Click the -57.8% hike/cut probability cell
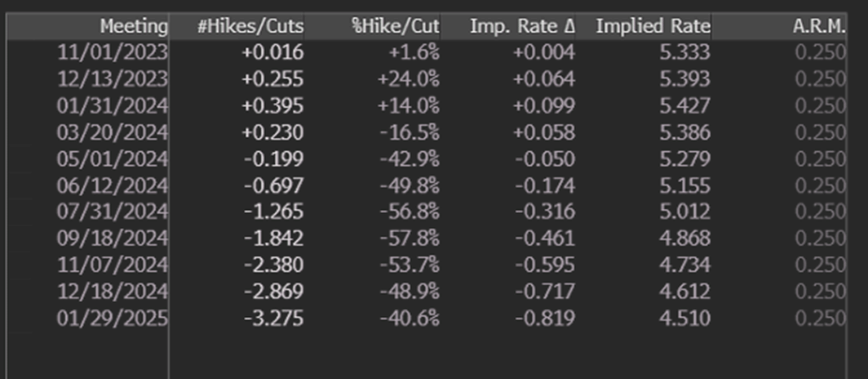Viewport: 868px width, 379px height. tap(409, 239)
